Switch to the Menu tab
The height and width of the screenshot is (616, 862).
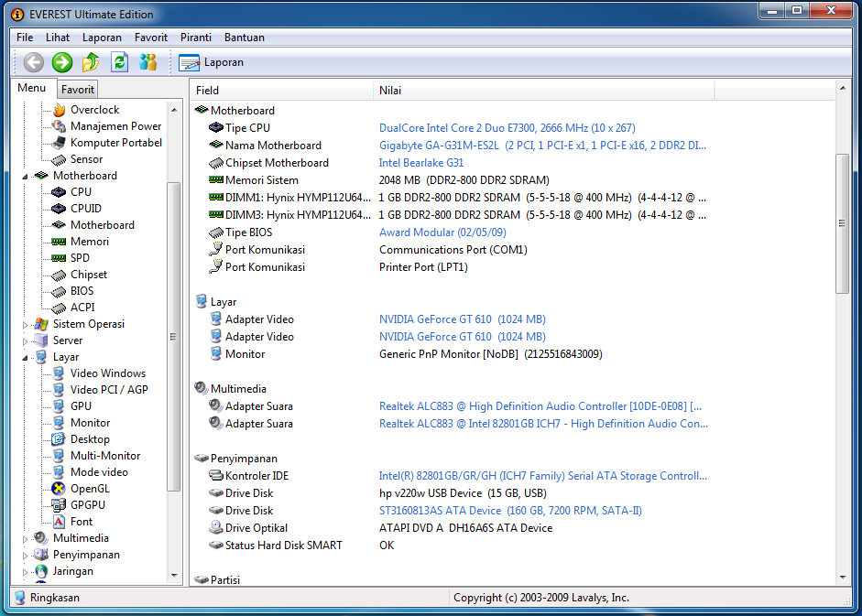click(32, 88)
